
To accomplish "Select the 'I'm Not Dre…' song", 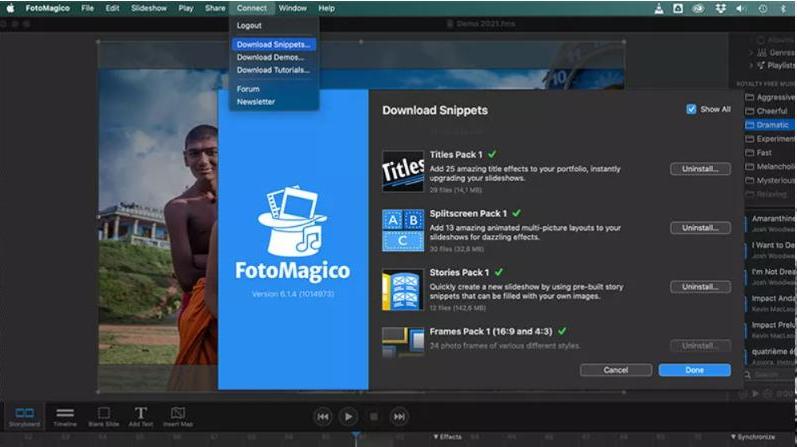I will pyautogui.click(x=772, y=276).
